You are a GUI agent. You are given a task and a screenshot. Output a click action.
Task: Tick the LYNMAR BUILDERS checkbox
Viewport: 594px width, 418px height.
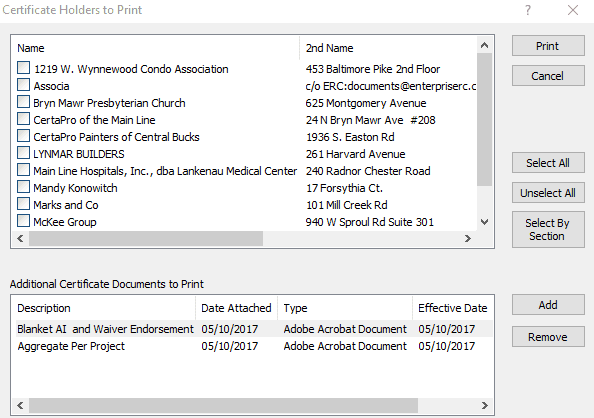coord(23,153)
